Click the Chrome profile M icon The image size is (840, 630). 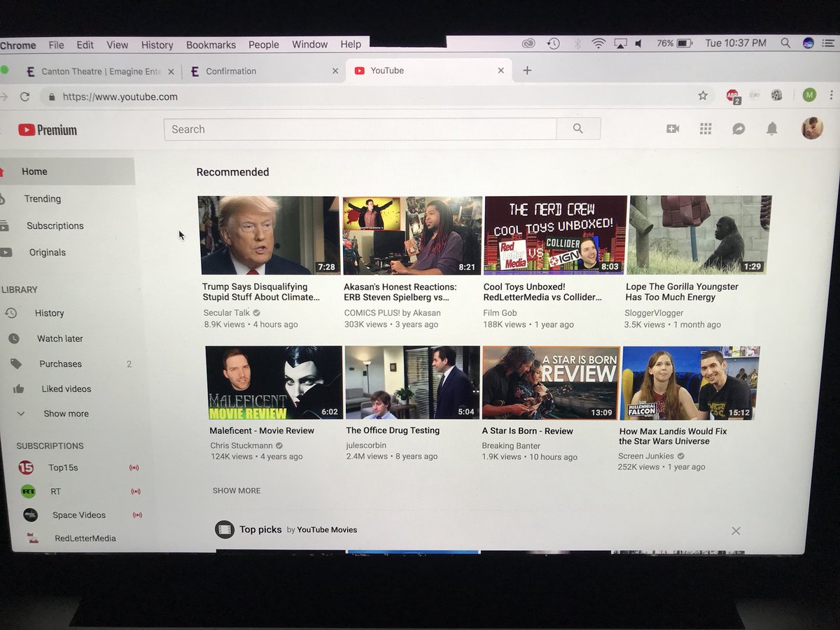809,95
